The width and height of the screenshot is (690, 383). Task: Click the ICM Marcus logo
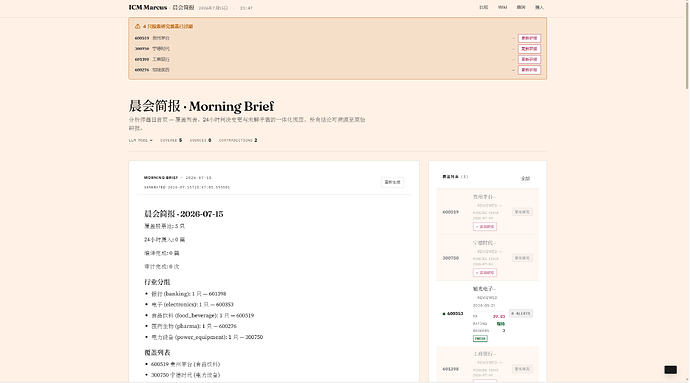click(148, 7)
